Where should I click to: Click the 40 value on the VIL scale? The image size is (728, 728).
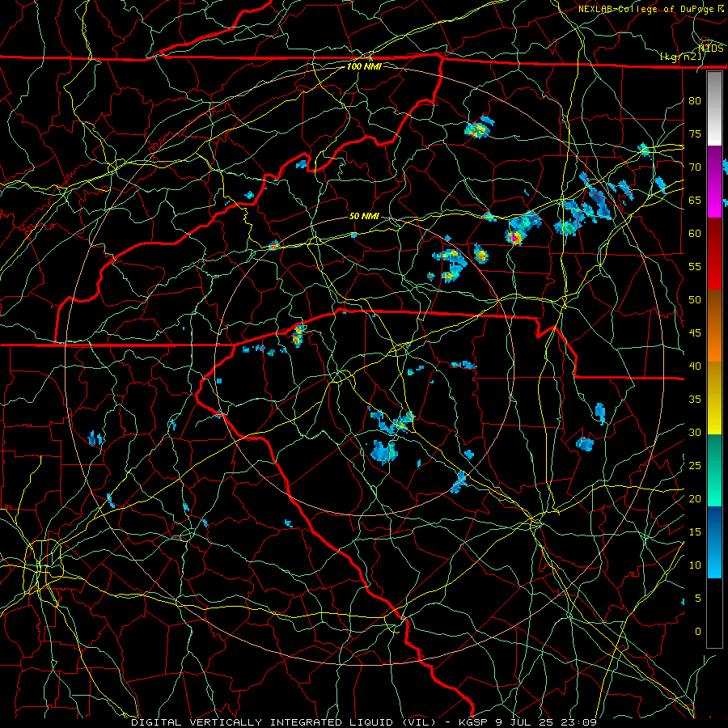click(695, 366)
